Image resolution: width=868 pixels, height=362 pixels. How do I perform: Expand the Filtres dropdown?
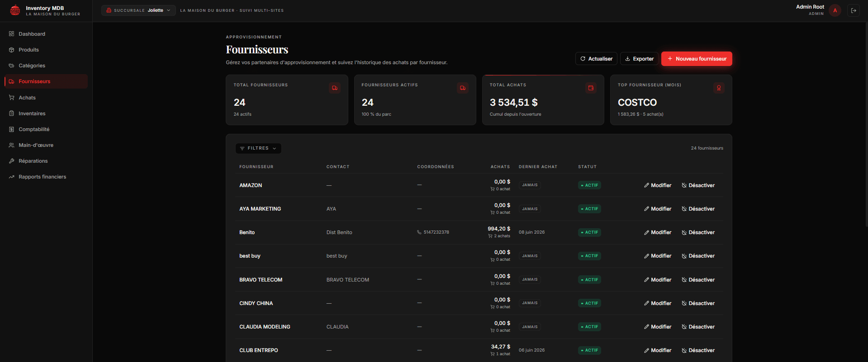258,148
